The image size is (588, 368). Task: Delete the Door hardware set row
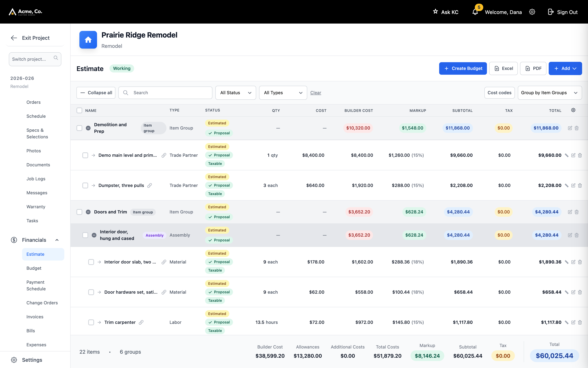(580, 292)
